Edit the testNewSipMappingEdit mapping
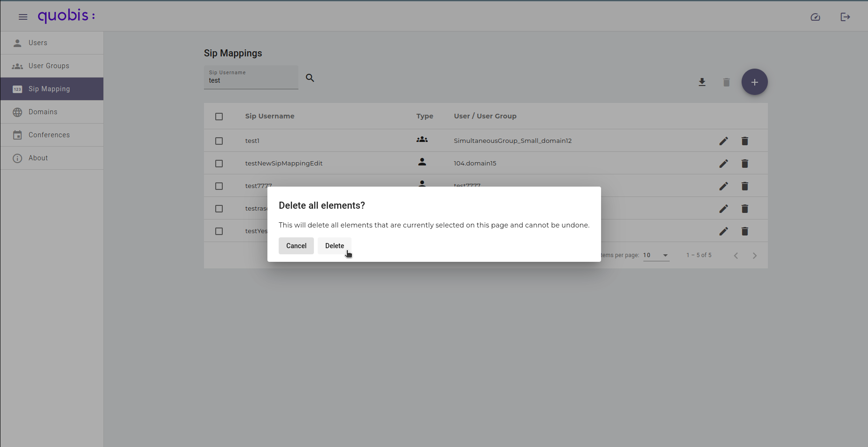868x447 pixels. [x=724, y=164]
